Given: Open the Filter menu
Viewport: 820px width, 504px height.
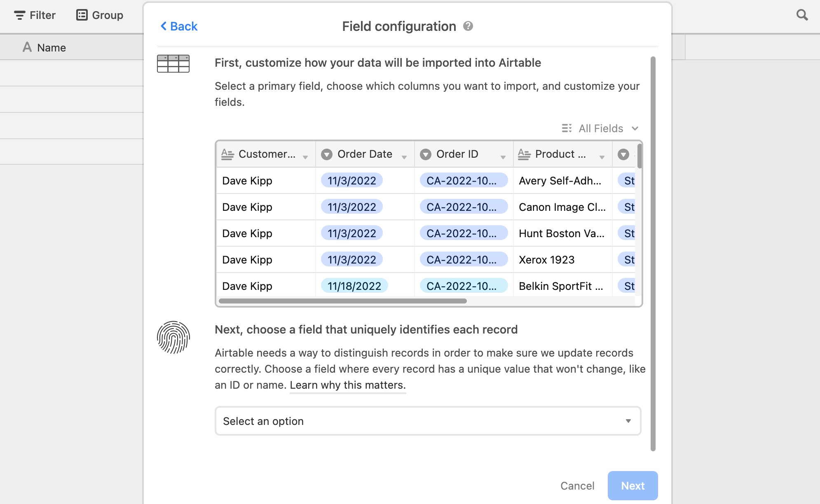Looking at the screenshot, I should (35, 15).
